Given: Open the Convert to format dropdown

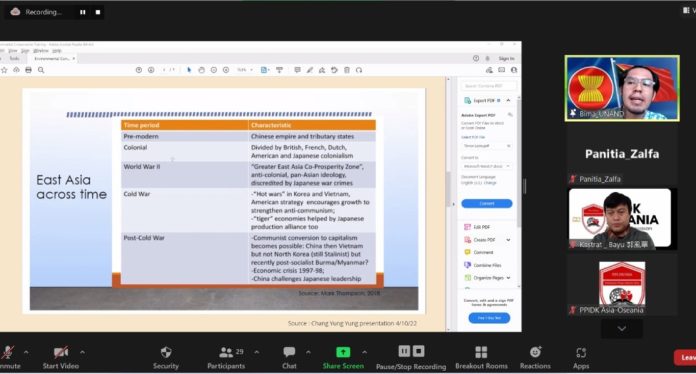Looking at the screenshot, I should click(x=486, y=166).
